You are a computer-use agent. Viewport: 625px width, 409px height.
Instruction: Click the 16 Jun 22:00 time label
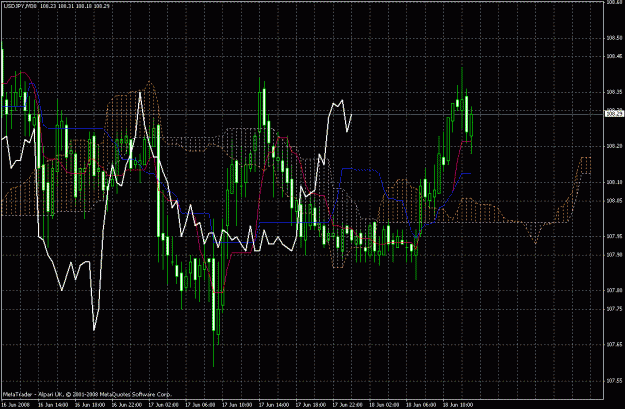tap(126, 405)
